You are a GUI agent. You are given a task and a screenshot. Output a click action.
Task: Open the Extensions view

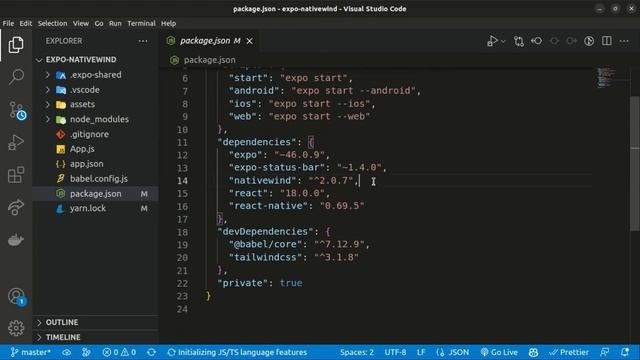16,175
